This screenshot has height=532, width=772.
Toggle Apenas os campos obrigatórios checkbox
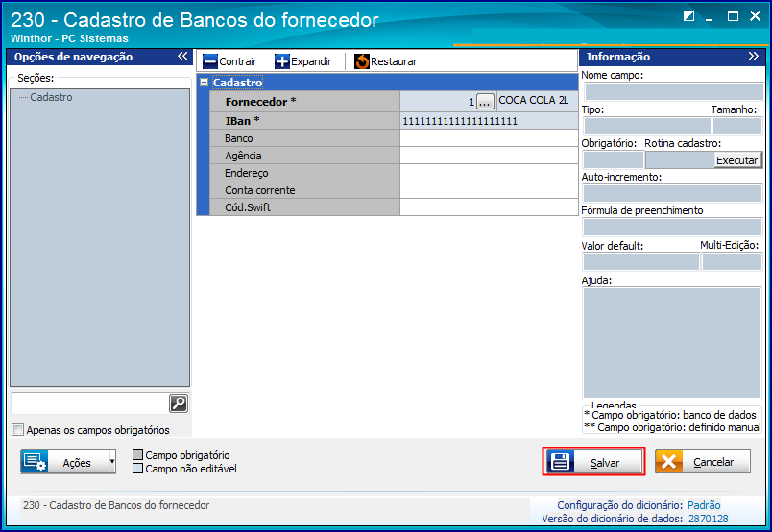pyautogui.click(x=17, y=429)
